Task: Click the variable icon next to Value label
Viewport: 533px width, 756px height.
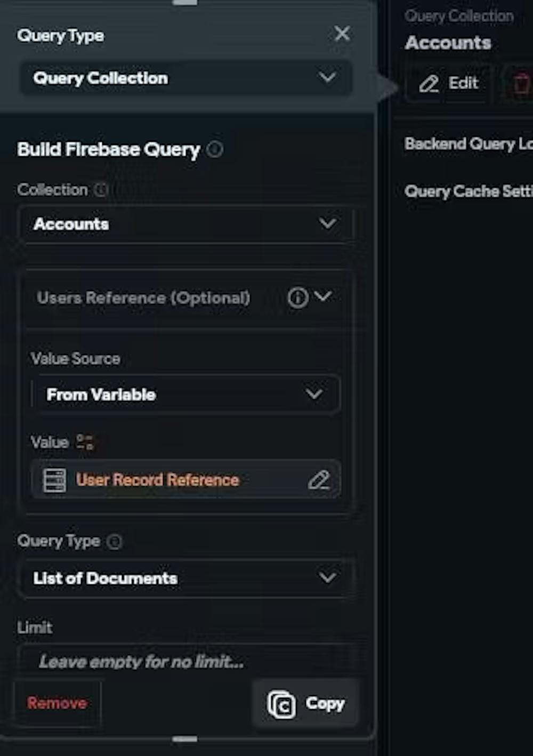Action: [85, 442]
